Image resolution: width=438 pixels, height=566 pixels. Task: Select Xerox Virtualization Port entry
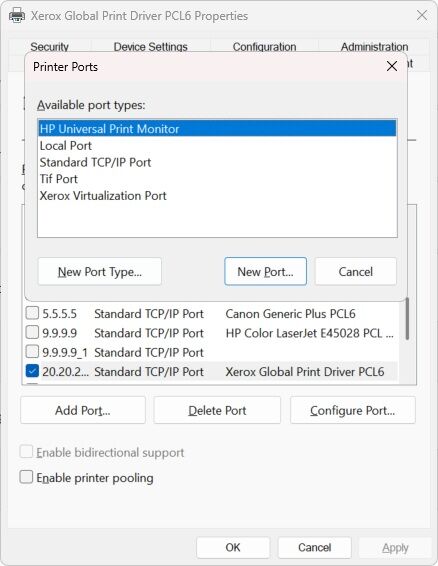217,196
